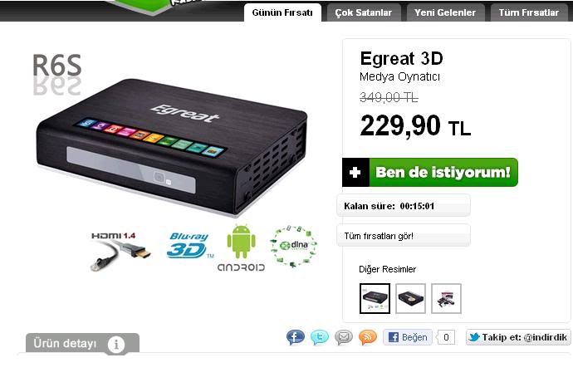This screenshot has height=392, width=573.
Task: Share the deal on Facebook icon
Action: tap(296, 337)
